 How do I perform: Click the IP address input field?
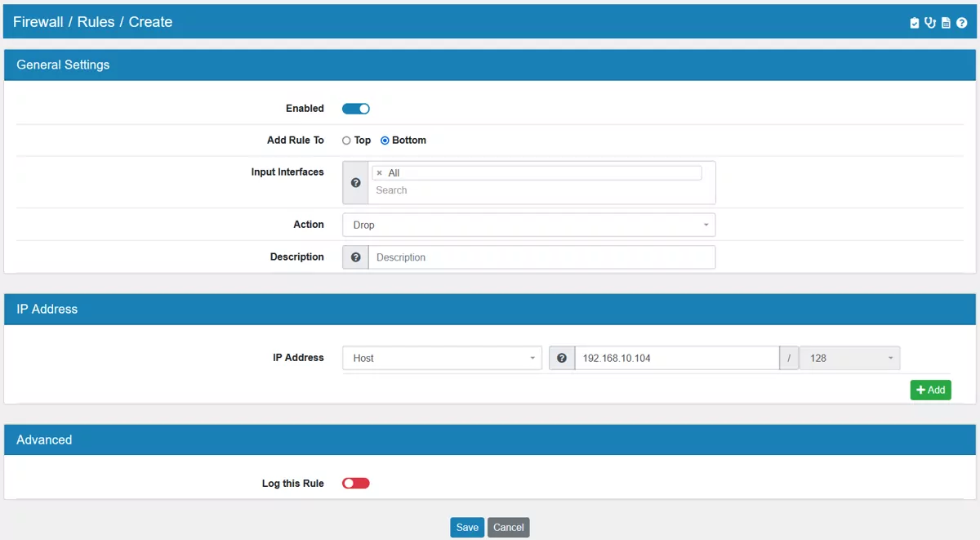676,358
